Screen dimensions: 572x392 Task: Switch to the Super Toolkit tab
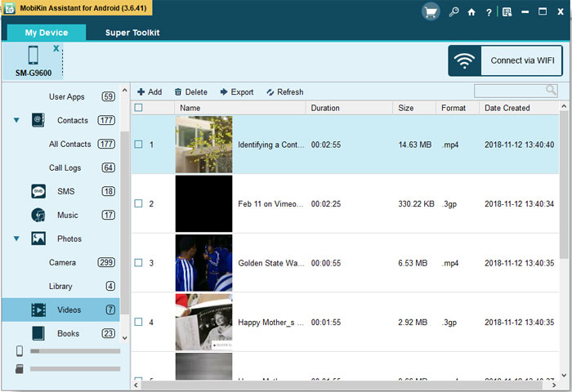[132, 33]
